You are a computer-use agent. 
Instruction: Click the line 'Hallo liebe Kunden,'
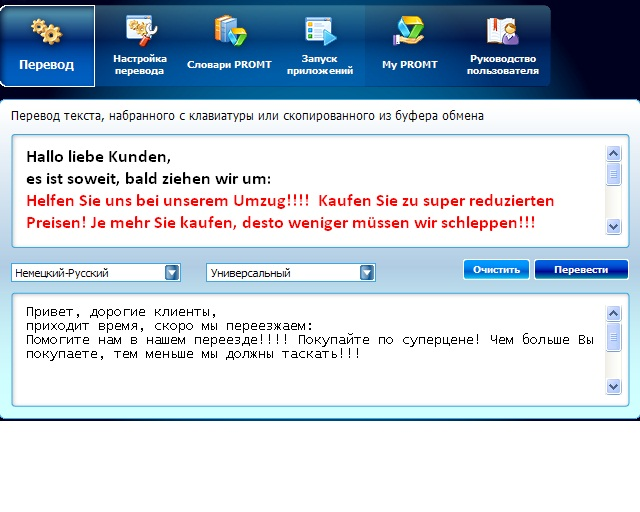pyautogui.click(x=98, y=157)
